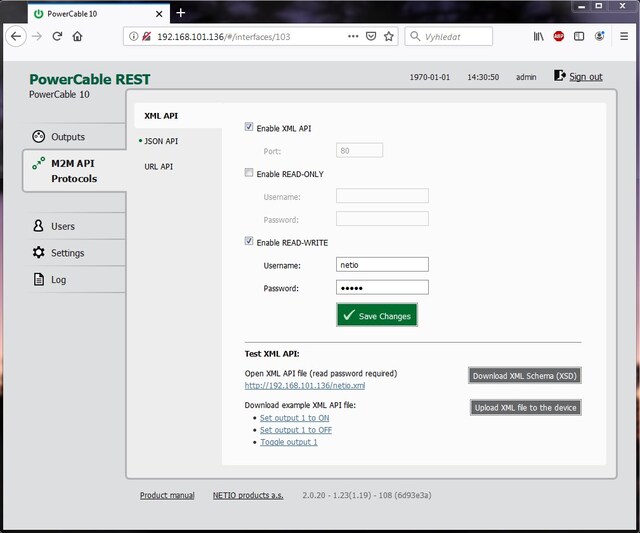The image size is (640, 533).
Task: Open page actions three-dot menu in address bar
Action: point(353,36)
